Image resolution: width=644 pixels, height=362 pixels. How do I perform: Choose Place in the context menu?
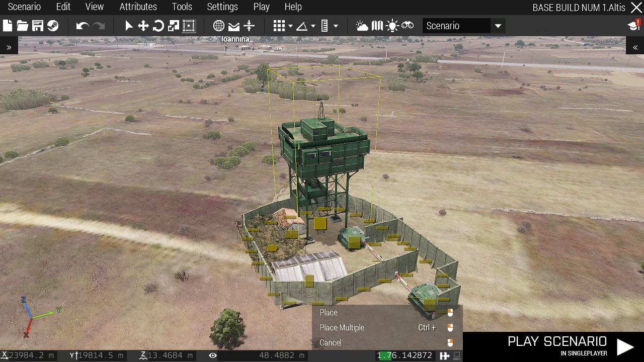(x=387, y=312)
